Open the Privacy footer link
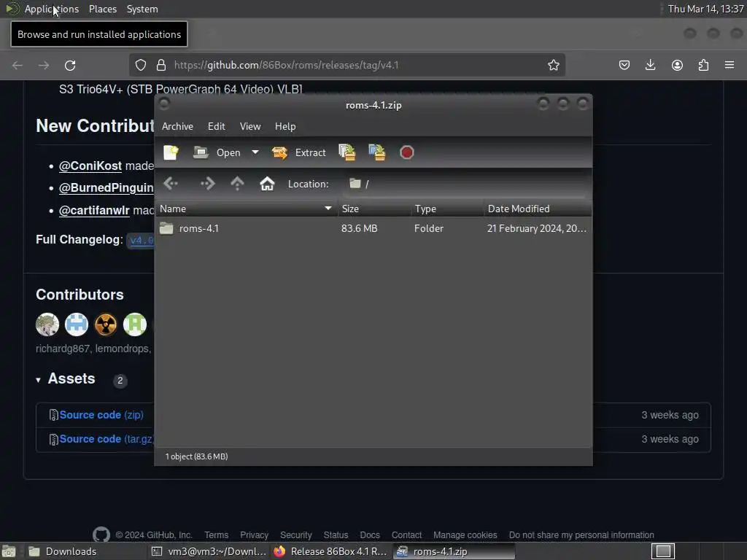The image size is (747, 560). pyautogui.click(x=254, y=534)
